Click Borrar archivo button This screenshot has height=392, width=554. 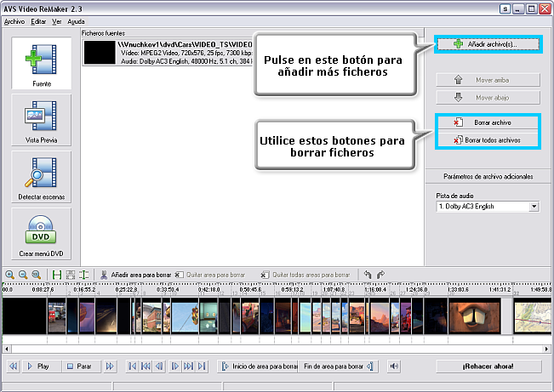pyautogui.click(x=488, y=122)
